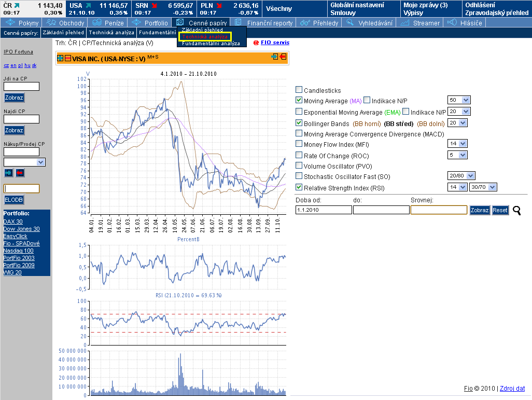Click the blue buy arrow in VISA header
532x400 pixels.
tap(275, 57)
